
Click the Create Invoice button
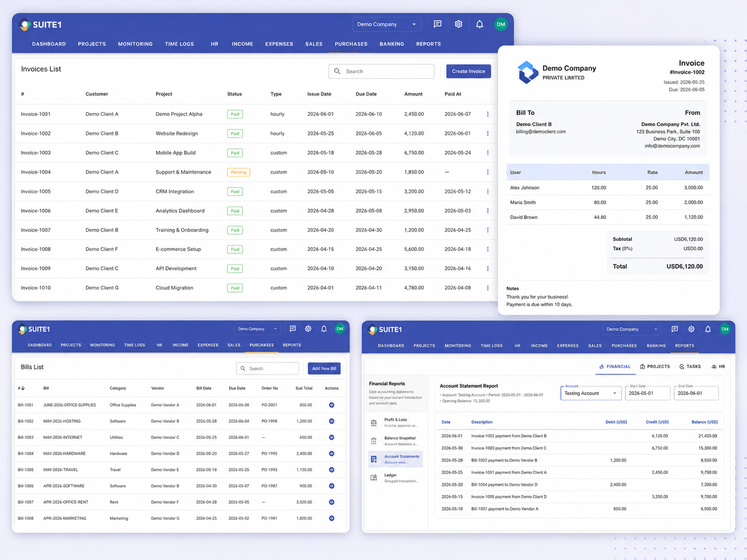[x=468, y=71]
